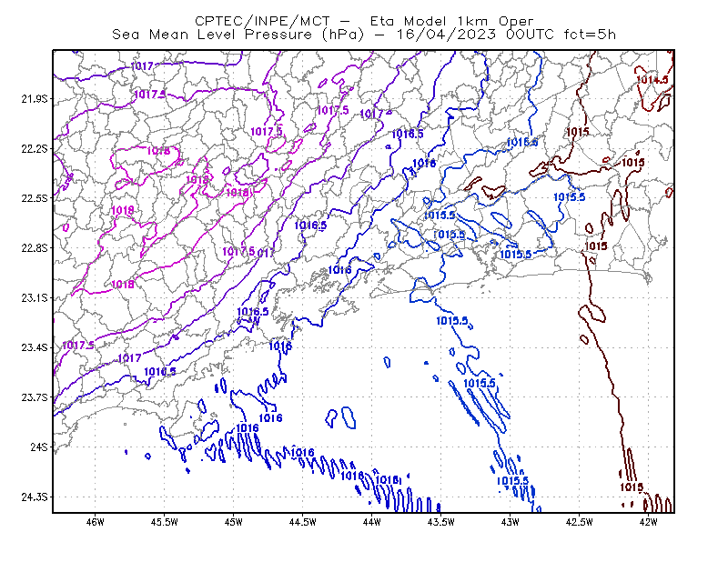Click the 1015.5 label near 23.7S offshore
The height and width of the screenshot is (562, 728).
(x=480, y=384)
